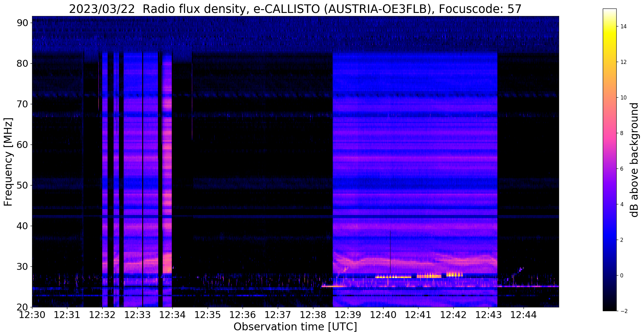Click the 70 MHz frequency tick label
This screenshot has width=644, height=336.
point(23,104)
